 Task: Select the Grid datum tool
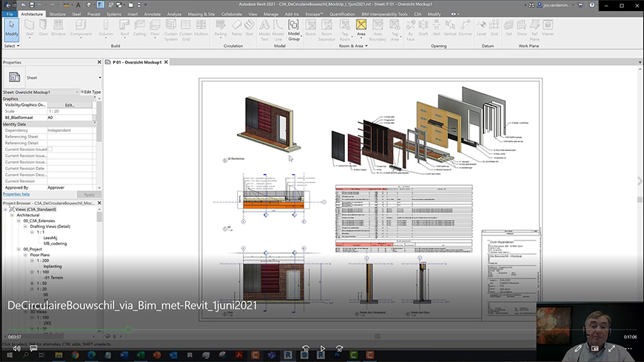pos(494,28)
